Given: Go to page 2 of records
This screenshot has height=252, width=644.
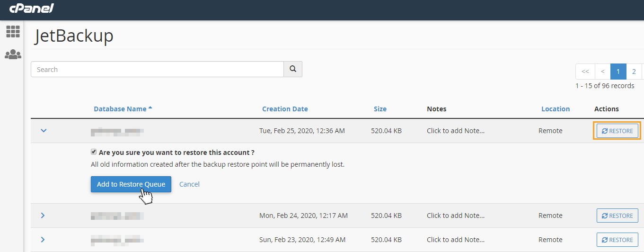Looking at the screenshot, I should point(634,72).
